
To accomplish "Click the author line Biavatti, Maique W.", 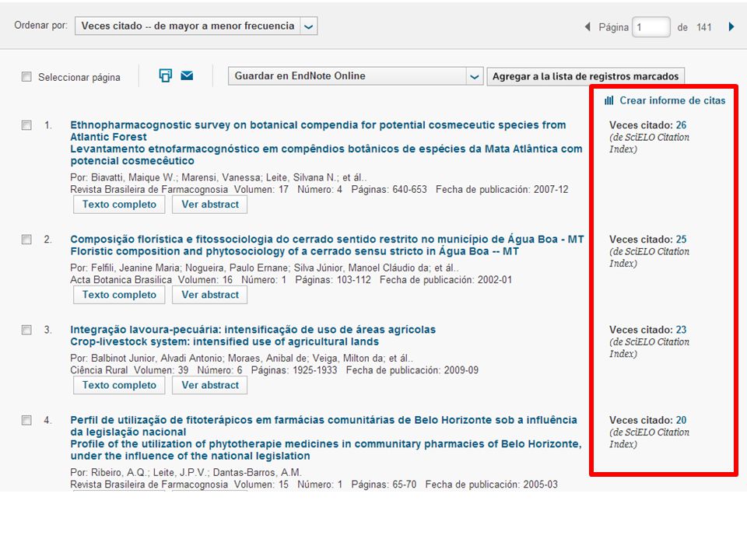I will (218, 177).
